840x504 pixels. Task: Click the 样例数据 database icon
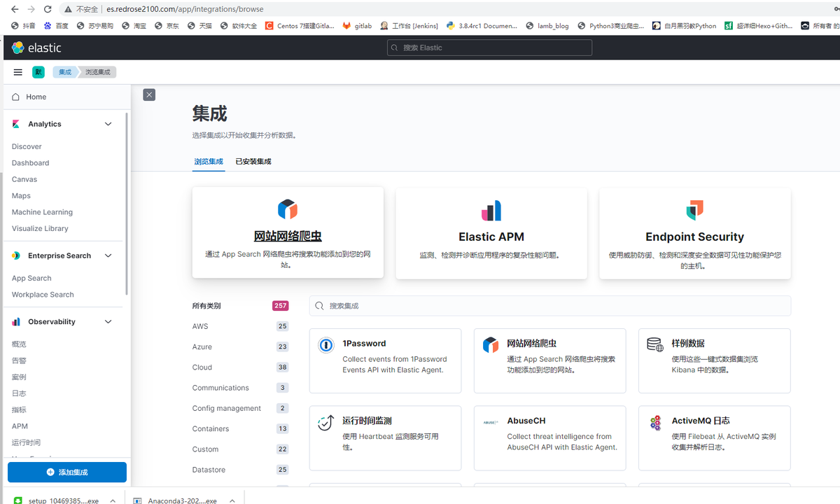pyautogui.click(x=655, y=344)
